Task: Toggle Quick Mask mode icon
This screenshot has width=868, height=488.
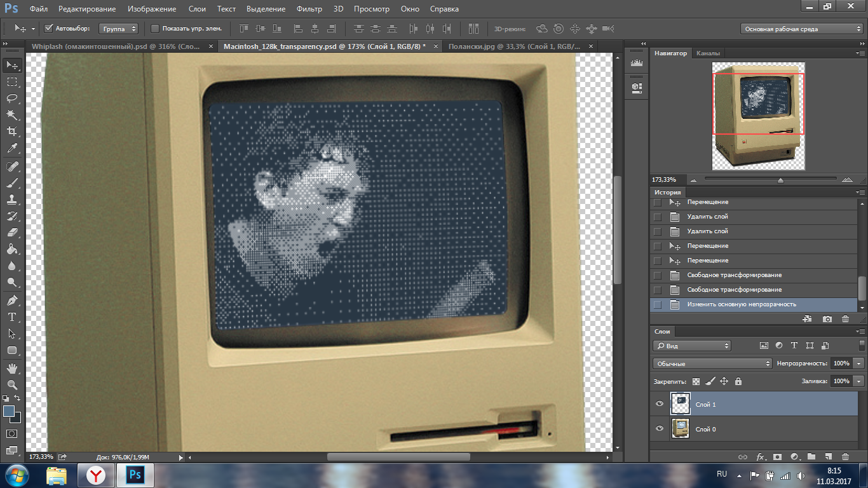Action: click(12, 433)
